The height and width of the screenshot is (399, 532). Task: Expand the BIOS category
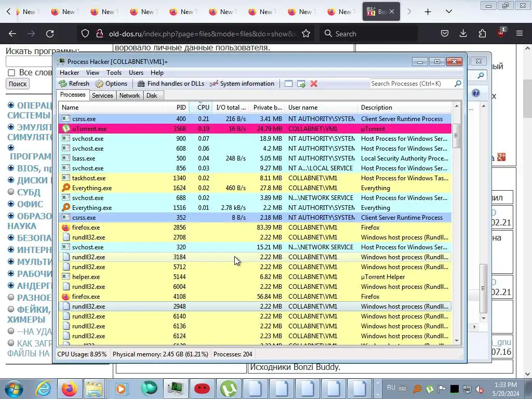[x=11, y=168]
